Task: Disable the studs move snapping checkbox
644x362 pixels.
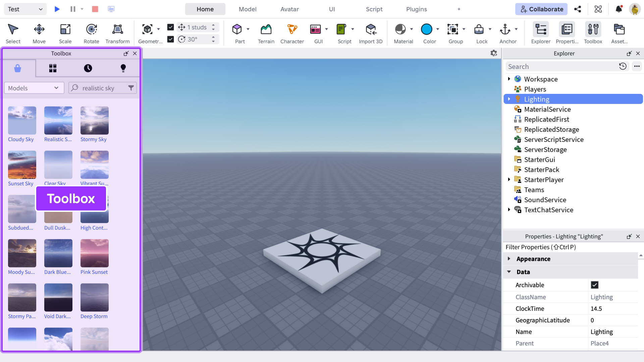Action: [x=170, y=27]
